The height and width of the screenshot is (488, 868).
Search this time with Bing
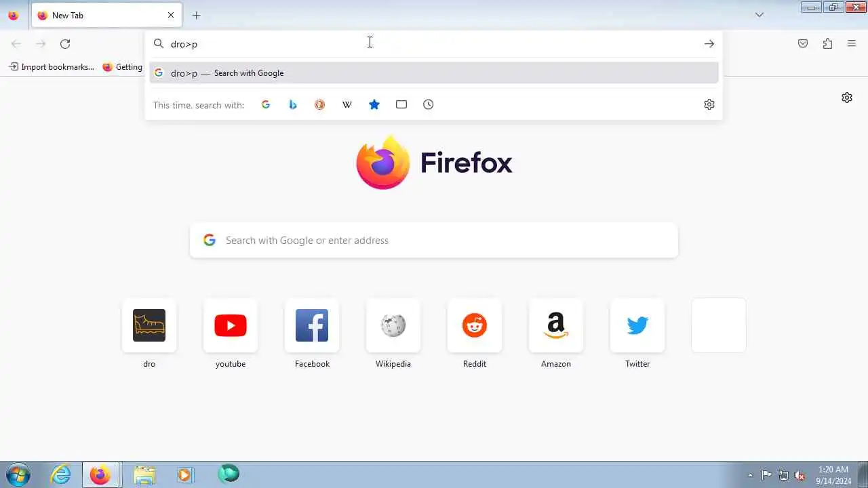coord(293,104)
